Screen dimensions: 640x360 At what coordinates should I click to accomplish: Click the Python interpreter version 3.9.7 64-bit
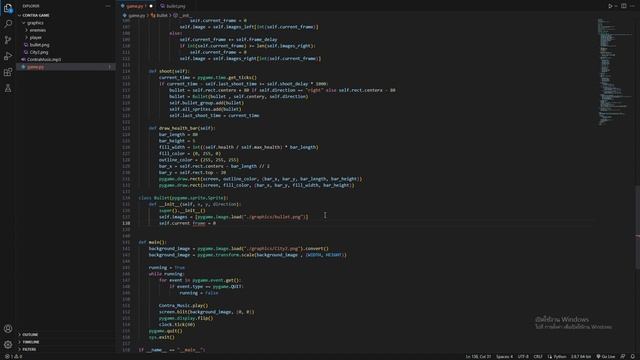click(x=581, y=356)
